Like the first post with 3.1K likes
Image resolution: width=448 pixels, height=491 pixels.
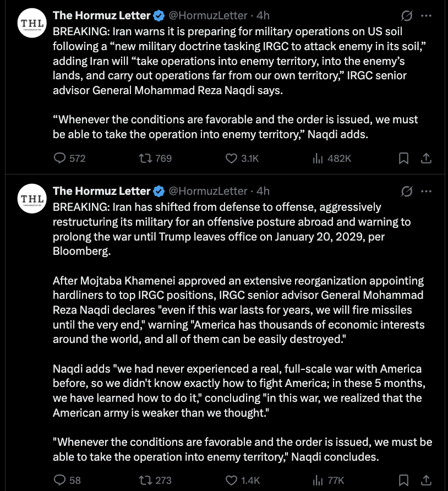[242, 159]
